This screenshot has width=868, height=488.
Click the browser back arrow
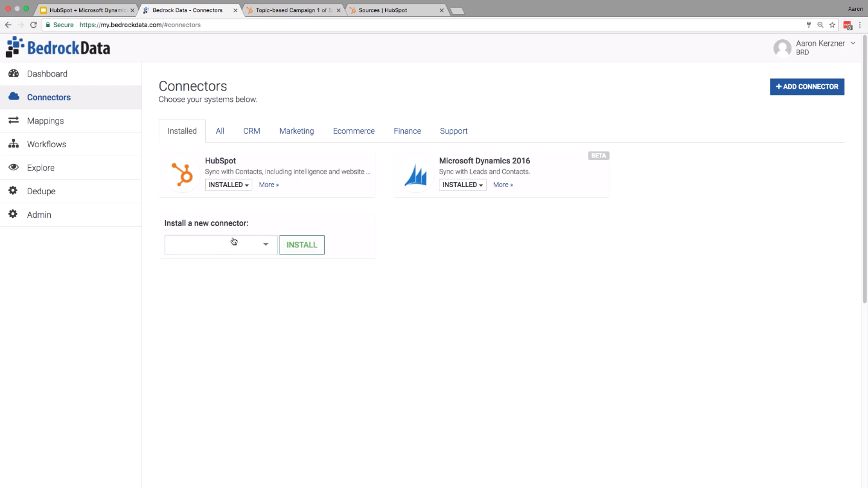8,25
